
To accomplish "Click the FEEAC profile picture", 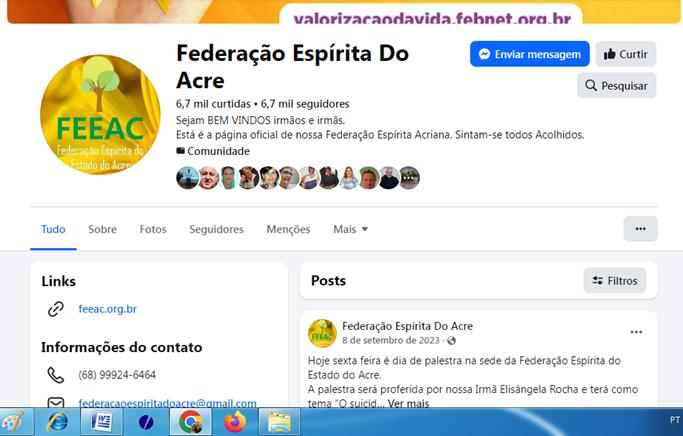I will point(100,115).
